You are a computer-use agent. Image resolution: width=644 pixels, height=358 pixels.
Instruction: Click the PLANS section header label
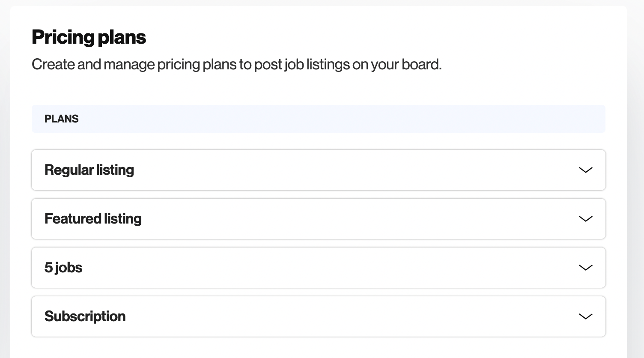point(61,119)
